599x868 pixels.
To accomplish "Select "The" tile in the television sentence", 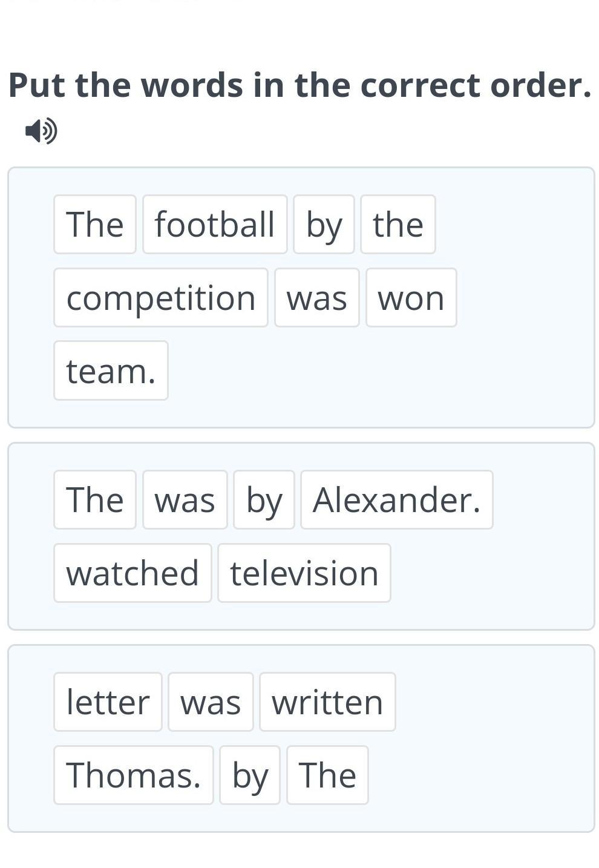I will pyautogui.click(x=95, y=500).
